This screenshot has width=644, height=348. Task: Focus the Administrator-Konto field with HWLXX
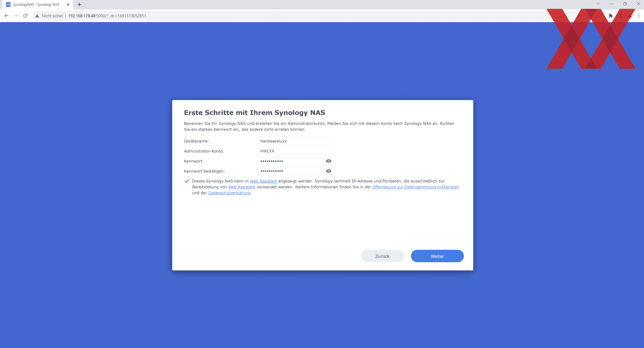coord(295,151)
